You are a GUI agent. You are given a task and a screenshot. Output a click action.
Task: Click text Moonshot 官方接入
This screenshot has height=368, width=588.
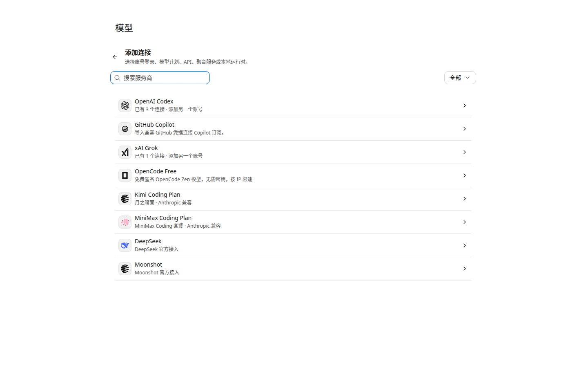(157, 272)
